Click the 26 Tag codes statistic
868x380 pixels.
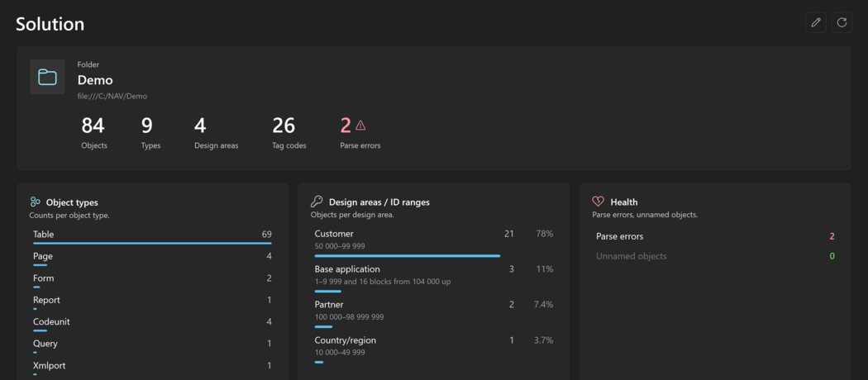click(x=289, y=133)
